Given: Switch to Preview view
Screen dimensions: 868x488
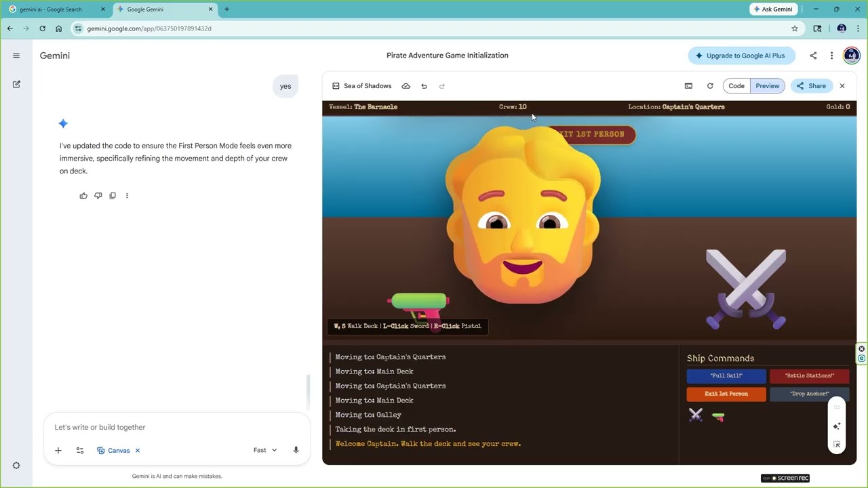Looking at the screenshot, I should (x=768, y=86).
